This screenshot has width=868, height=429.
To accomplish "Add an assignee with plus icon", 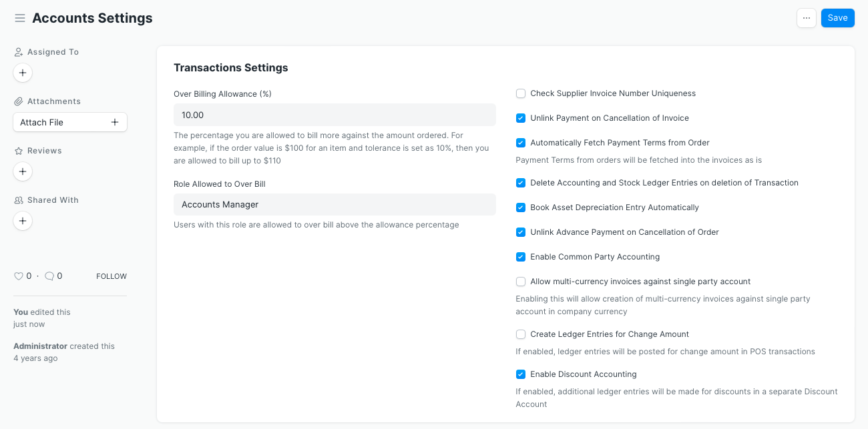I will (x=23, y=73).
